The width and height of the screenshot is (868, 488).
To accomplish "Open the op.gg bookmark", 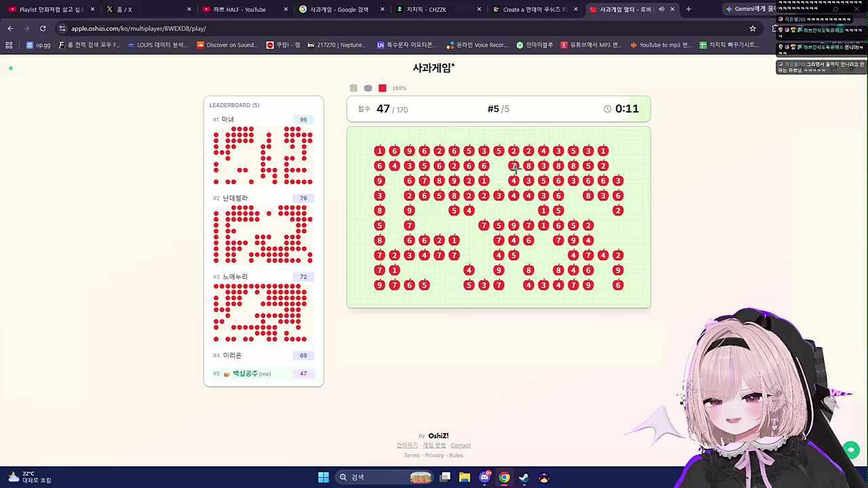I will pyautogui.click(x=38, y=45).
